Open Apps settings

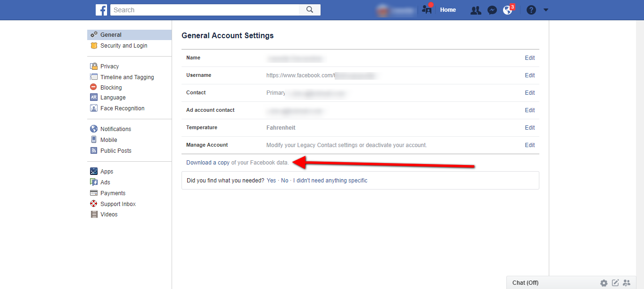[x=107, y=172]
